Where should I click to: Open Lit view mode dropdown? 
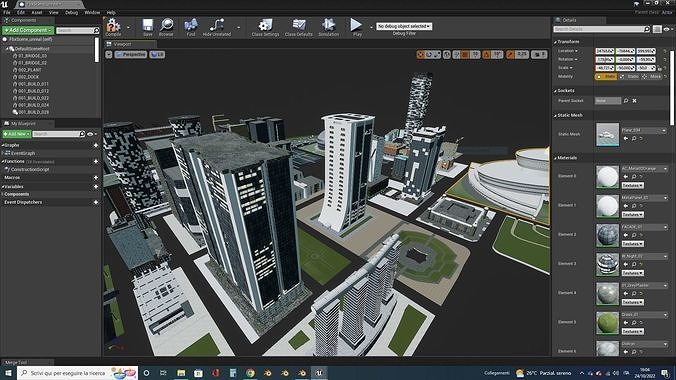click(x=157, y=55)
